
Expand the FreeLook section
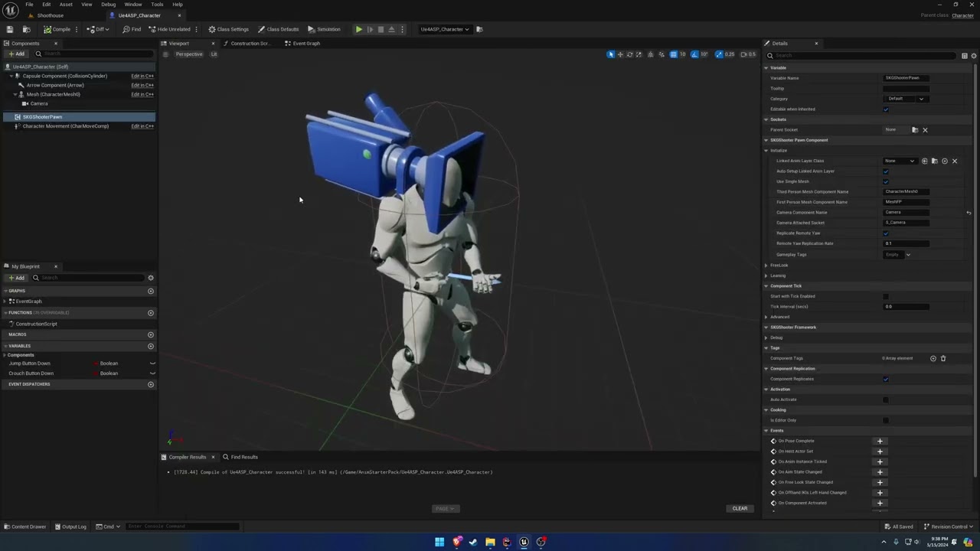click(766, 266)
